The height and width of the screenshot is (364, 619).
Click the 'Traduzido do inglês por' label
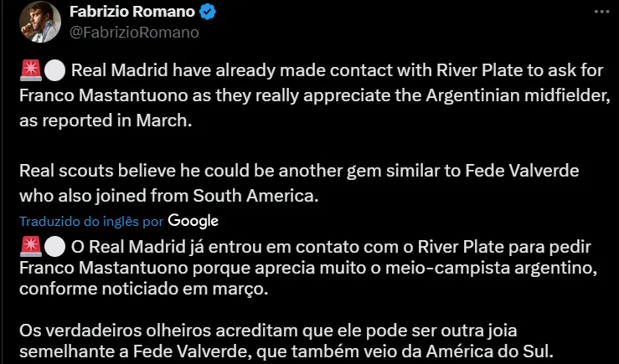90,221
